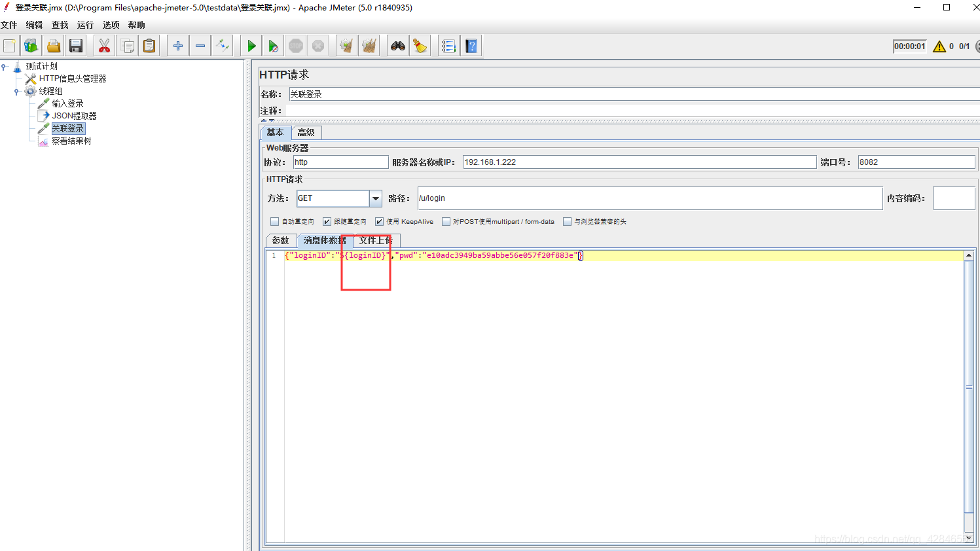Click the elapsed time 00:00:01 display
Viewport: 980px width, 551px height.
pos(910,46)
